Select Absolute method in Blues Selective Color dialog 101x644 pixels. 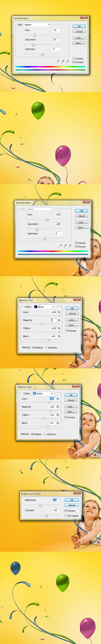[x=46, y=347]
